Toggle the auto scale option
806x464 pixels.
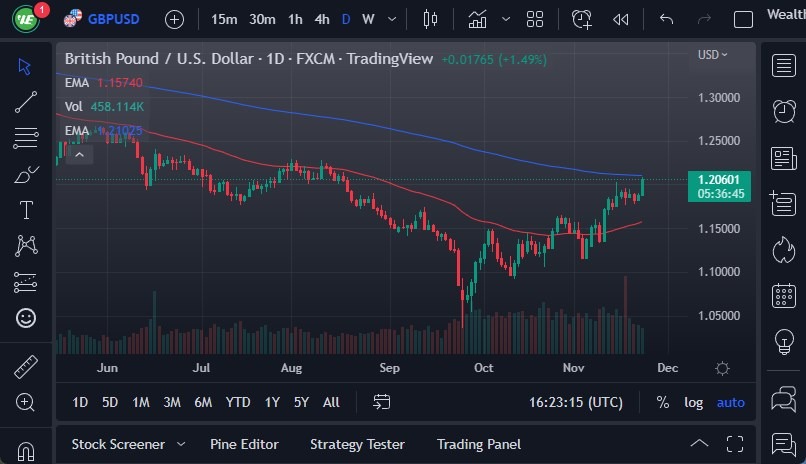pos(731,402)
